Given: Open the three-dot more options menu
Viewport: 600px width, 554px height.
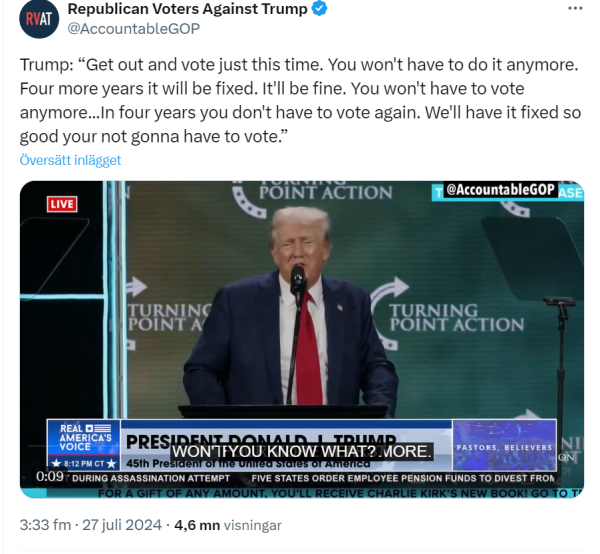Looking at the screenshot, I should pos(575,8).
